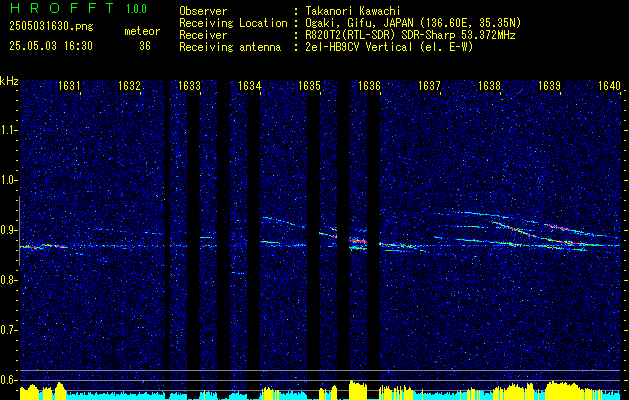This screenshot has height=400, width=629.
Task: Click the 1.1 kHz axis label
Action: tap(9, 130)
